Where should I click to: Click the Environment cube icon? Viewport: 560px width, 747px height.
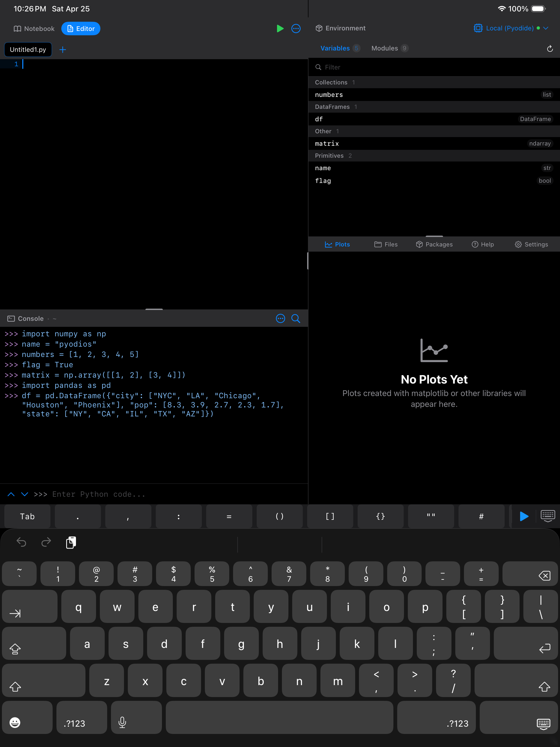pyautogui.click(x=319, y=29)
